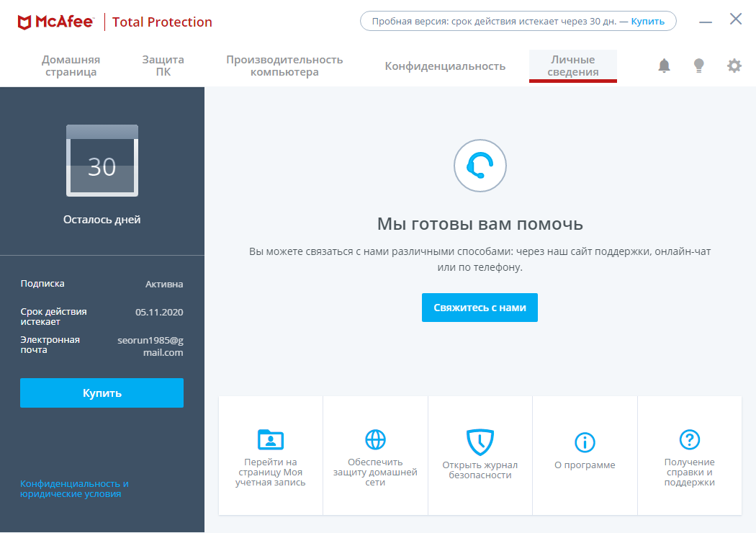
Task: Select the Личные сведения tab
Action: click(573, 66)
